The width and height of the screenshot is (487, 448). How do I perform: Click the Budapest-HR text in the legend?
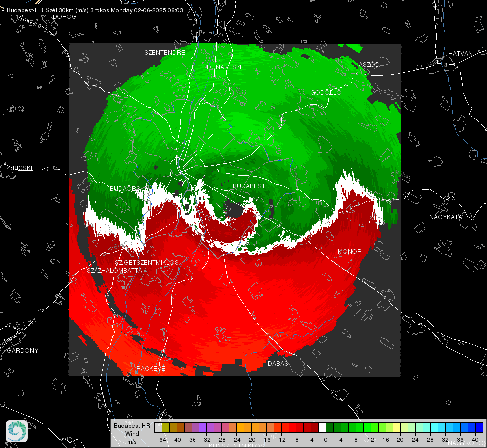coord(132,425)
